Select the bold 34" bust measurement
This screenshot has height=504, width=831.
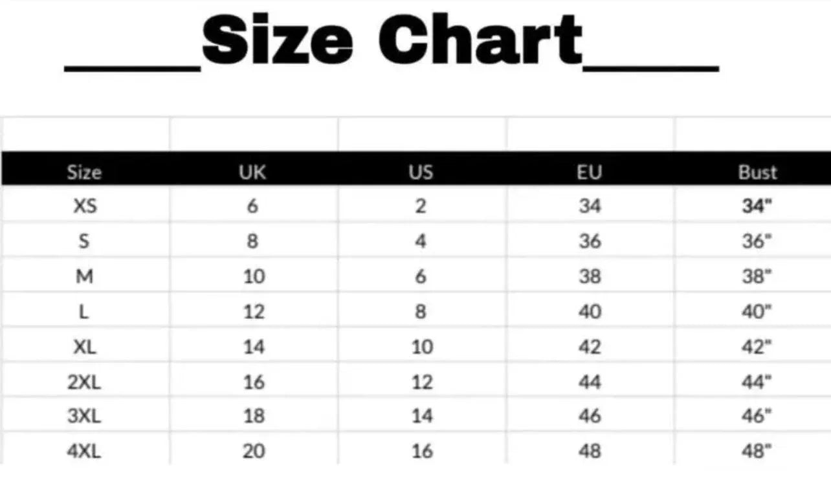click(757, 206)
